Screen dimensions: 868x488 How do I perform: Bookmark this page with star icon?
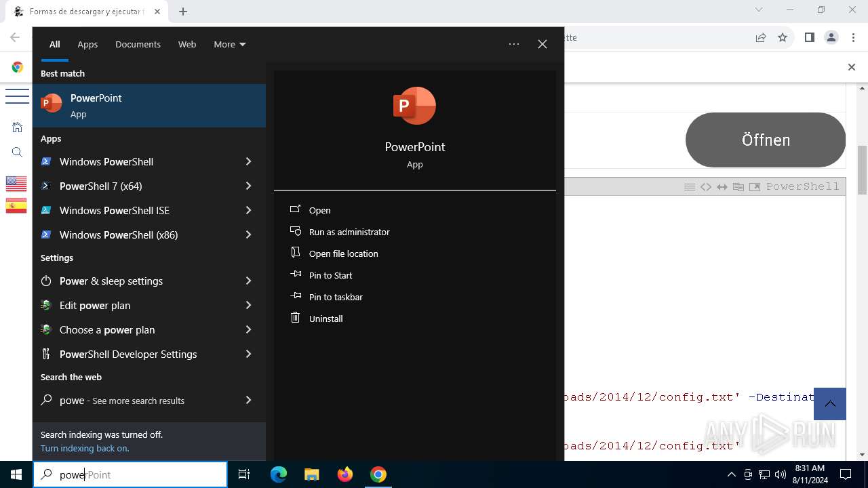[783, 37]
